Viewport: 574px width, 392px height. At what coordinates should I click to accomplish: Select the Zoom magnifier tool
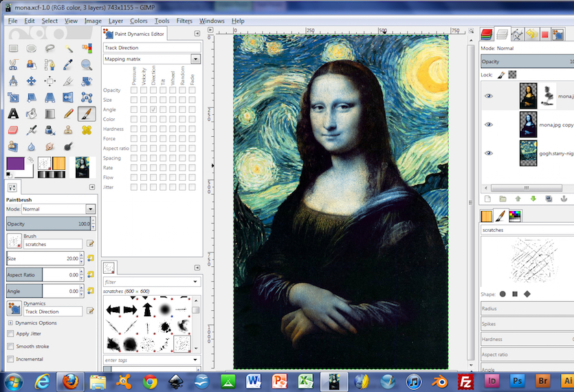tap(87, 65)
